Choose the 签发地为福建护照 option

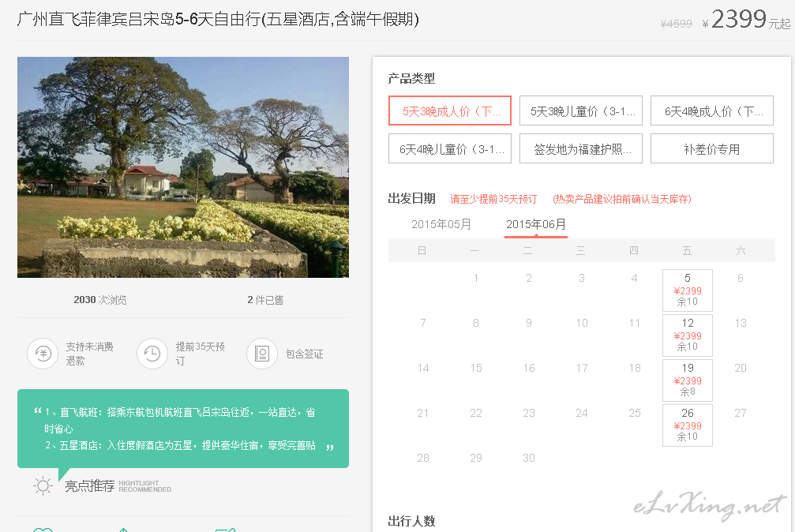(581, 148)
